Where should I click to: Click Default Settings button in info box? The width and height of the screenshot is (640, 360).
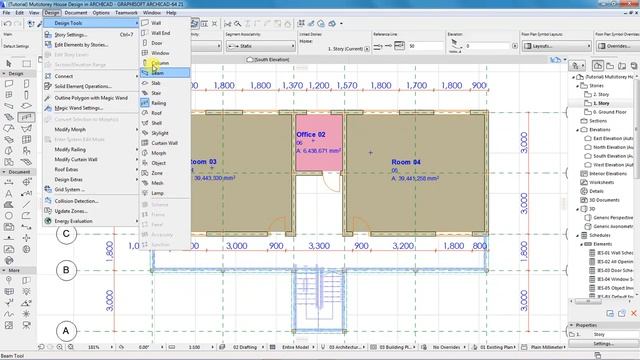(x=16, y=46)
